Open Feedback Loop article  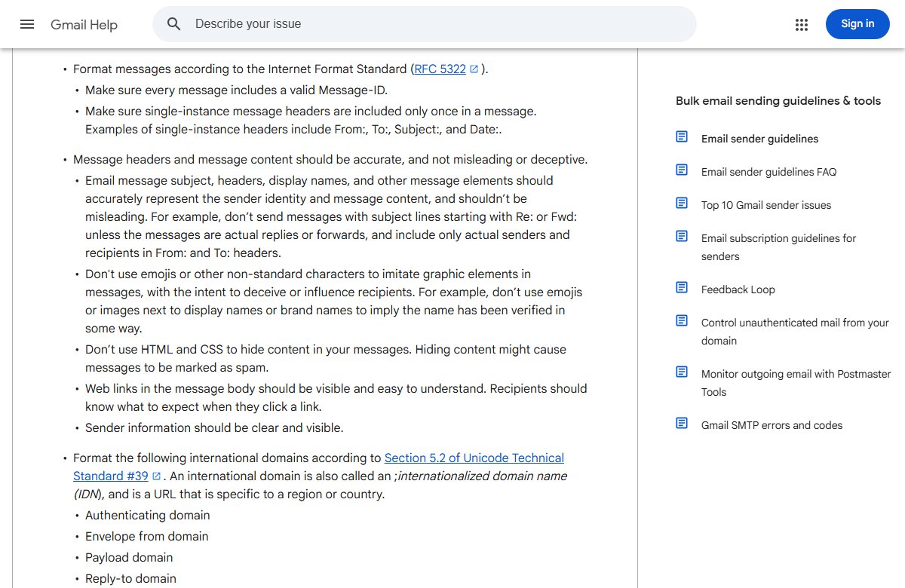(738, 289)
